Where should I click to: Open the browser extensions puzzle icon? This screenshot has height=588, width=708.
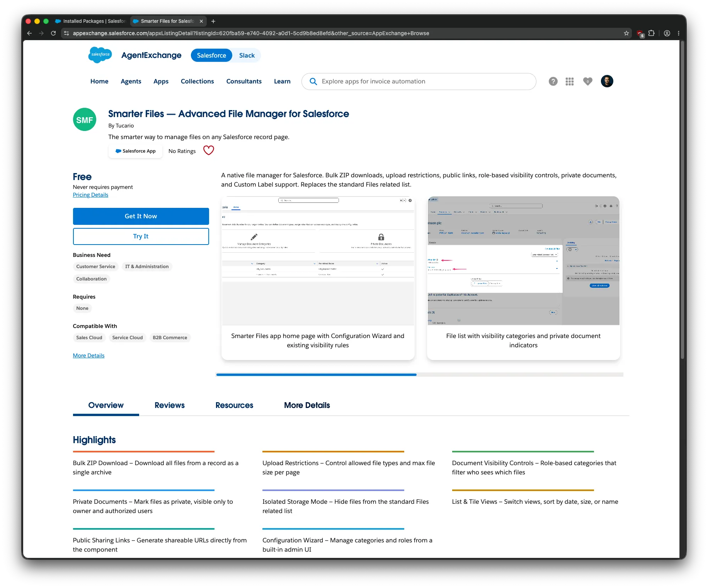pyautogui.click(x=652, y=33)
